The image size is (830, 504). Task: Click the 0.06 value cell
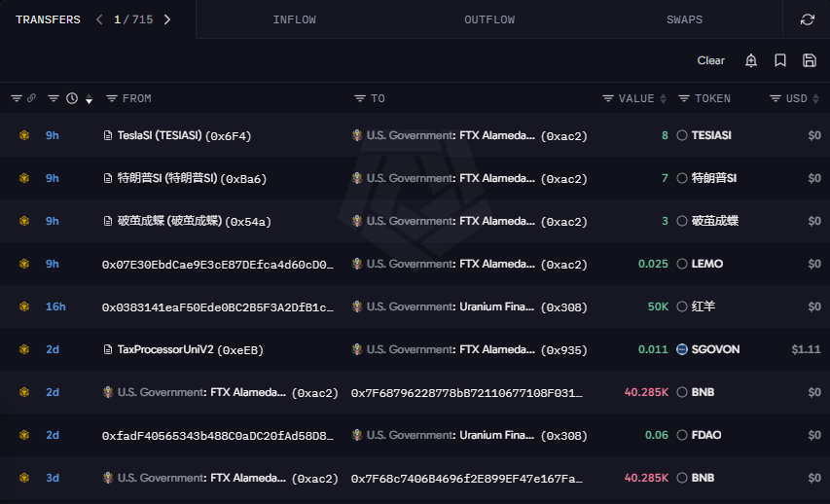click(x=657, y=435)
